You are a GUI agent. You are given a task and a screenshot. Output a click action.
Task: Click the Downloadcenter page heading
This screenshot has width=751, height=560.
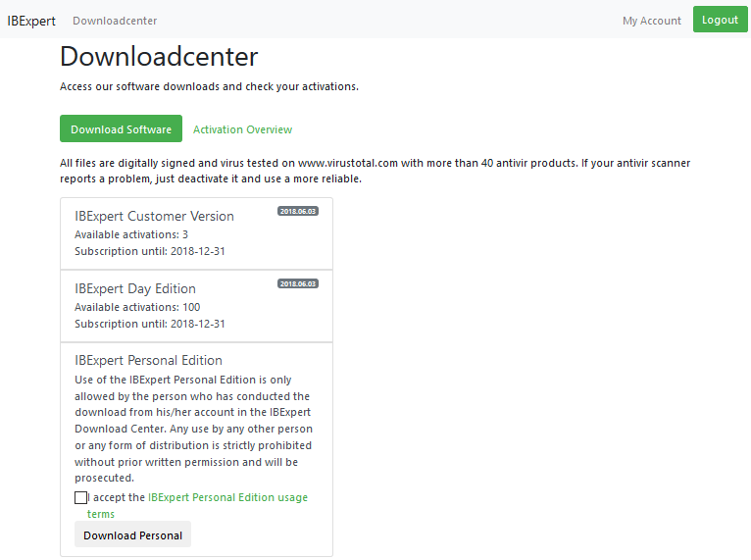[159, 57]
